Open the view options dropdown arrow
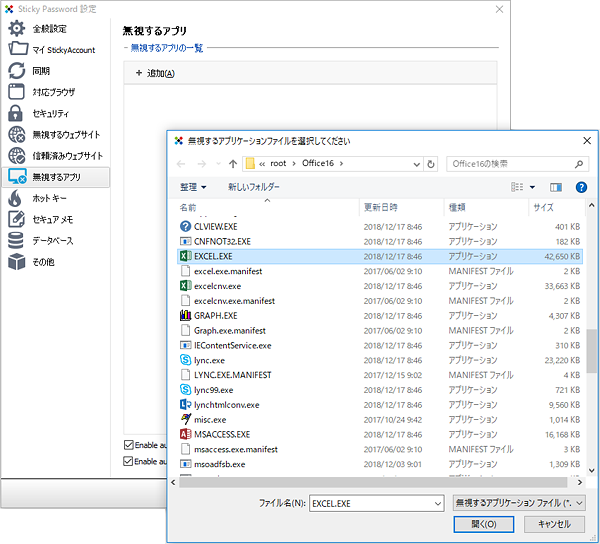600x544 pixels. [x=532, y=187]
